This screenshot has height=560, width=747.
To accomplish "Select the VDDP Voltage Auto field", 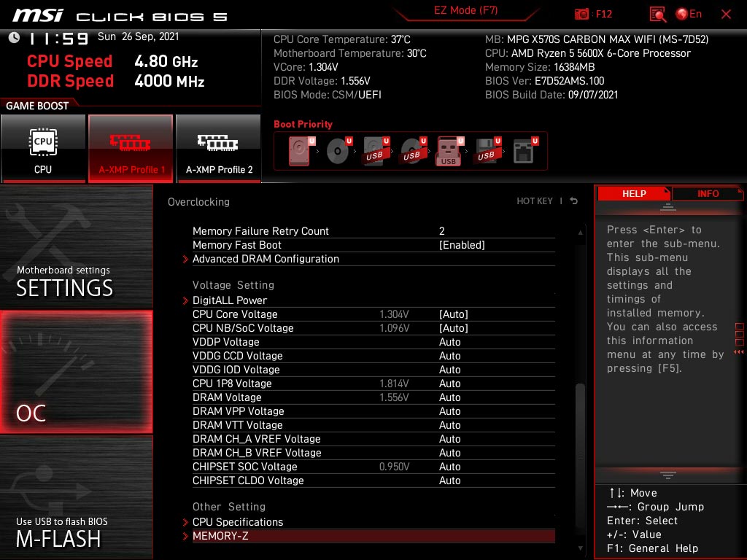I will (x=449, y=342).
